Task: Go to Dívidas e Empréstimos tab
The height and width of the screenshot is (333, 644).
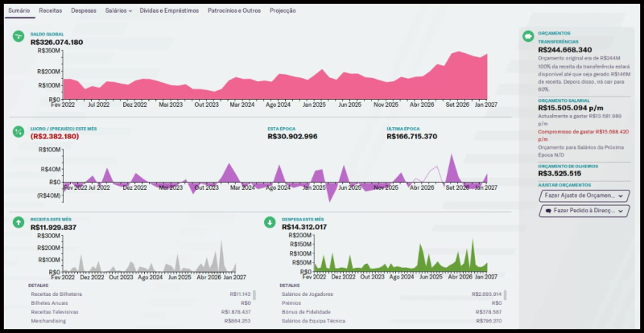Action: pos(170,10)
